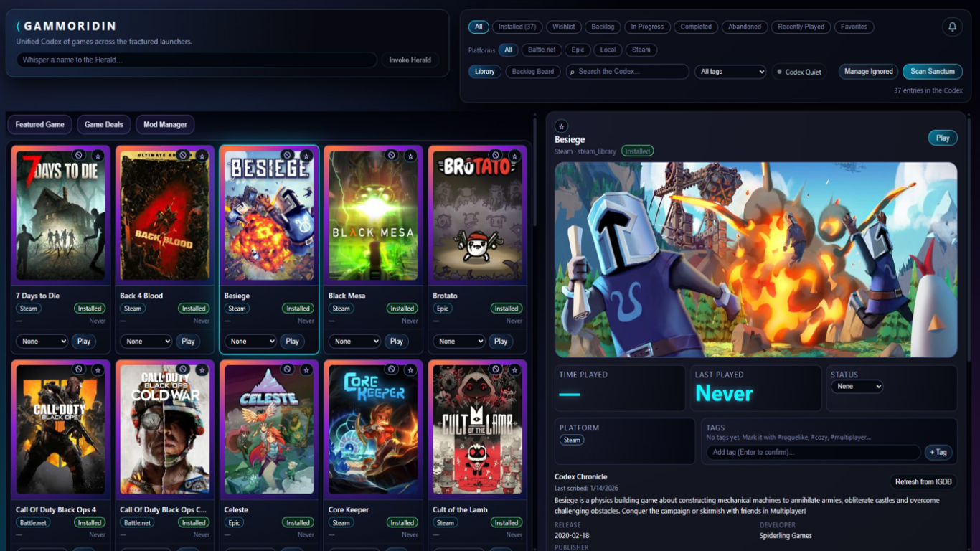Open status dropdown on Black Mesa
Image resolution: width=980 pixels, height=551 pixels.
(x=354, y=342)
